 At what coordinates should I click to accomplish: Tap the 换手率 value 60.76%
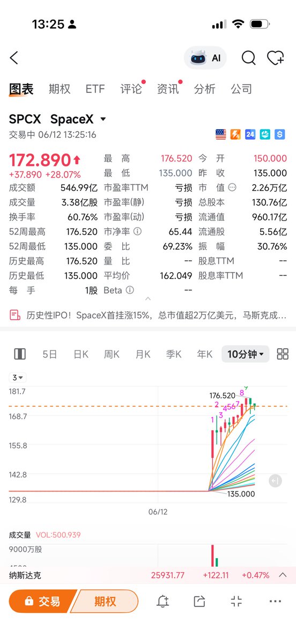click(x=82, y=217)
